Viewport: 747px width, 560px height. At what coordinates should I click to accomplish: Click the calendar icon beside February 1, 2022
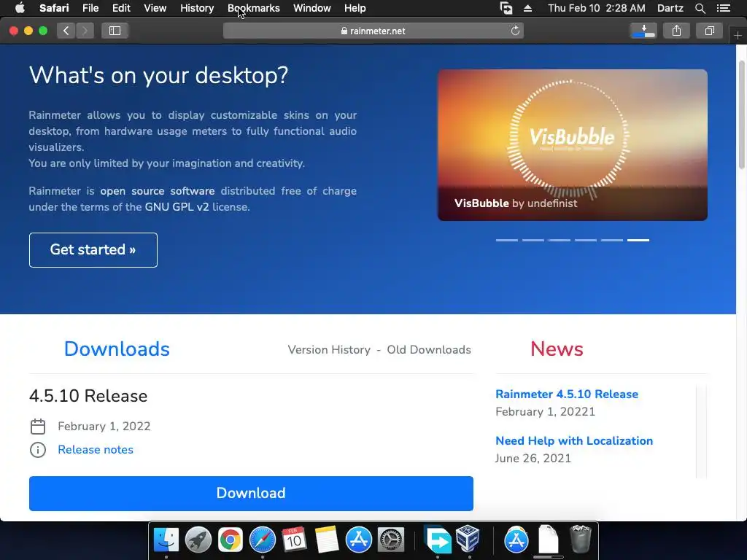38,426
